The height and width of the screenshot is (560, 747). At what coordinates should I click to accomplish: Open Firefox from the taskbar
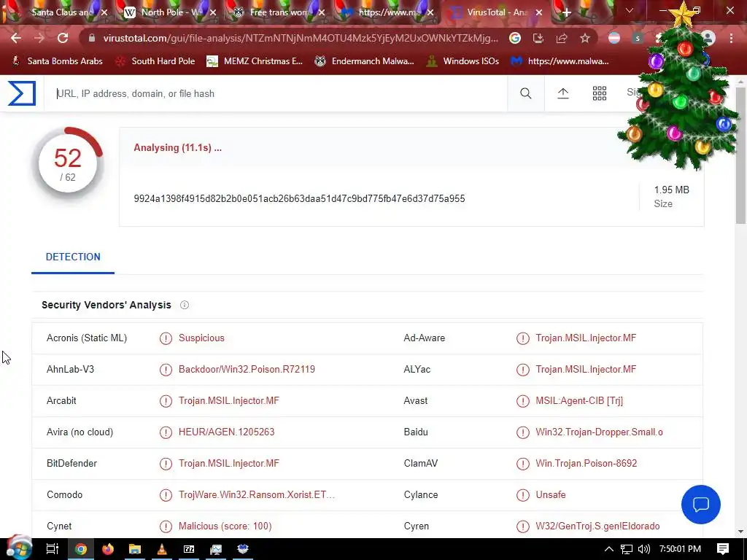pyautogui.click(x=108, y=549)
